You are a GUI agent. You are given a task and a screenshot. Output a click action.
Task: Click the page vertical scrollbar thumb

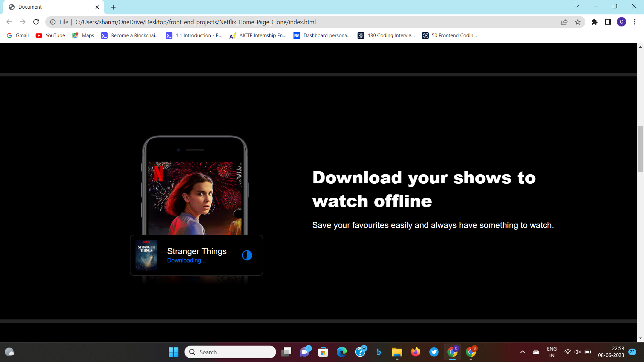coord(640,149)
